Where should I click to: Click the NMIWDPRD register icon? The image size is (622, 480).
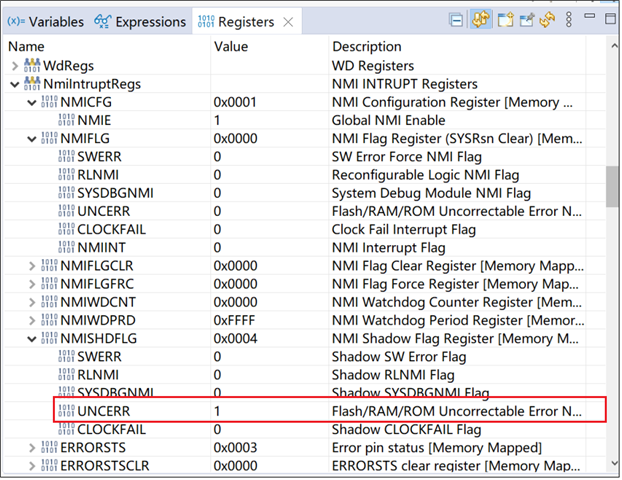click(49, 321)
